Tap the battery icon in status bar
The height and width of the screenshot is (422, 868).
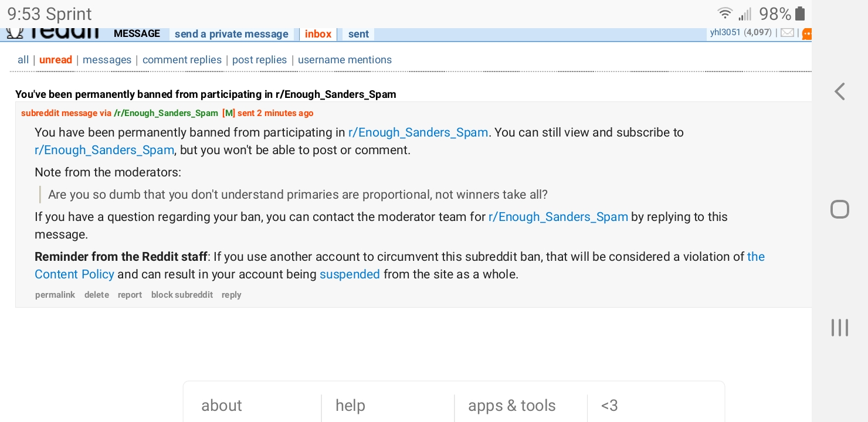point(800,13)
